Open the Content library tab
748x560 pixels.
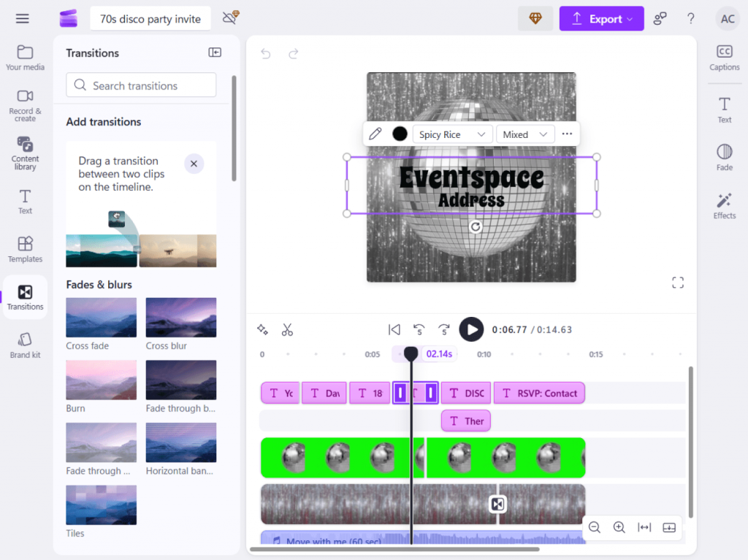click(x=25, y=153)
